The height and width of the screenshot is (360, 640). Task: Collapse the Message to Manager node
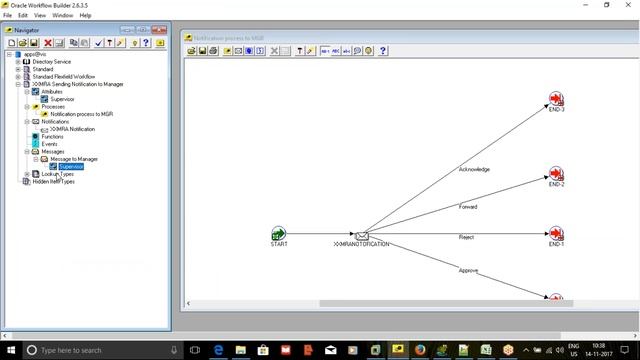pyautogui.click(x=36, y=159)
